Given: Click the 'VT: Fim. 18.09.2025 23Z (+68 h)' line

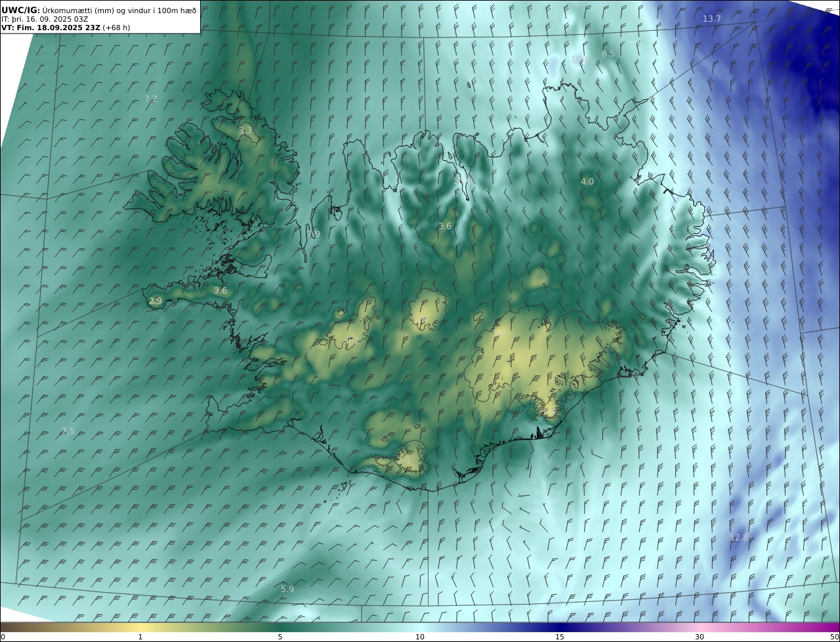Looking at the screenshot, I should coord(66,28).
